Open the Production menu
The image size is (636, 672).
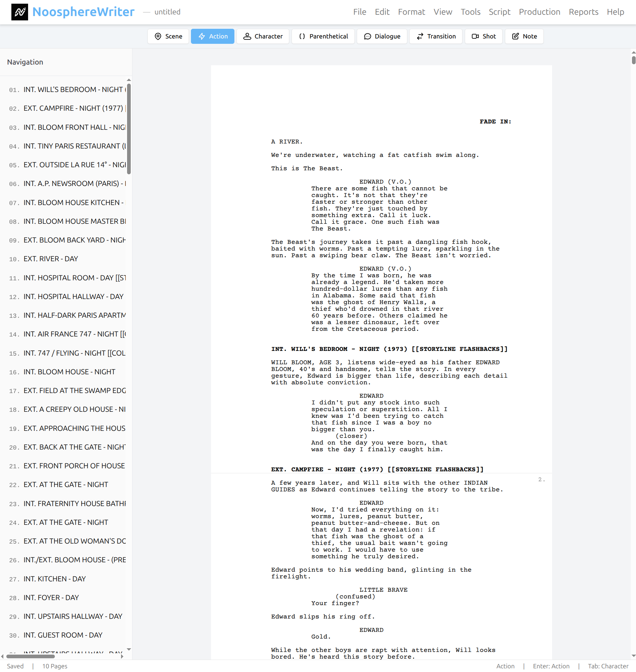click(x=539, y=12)
